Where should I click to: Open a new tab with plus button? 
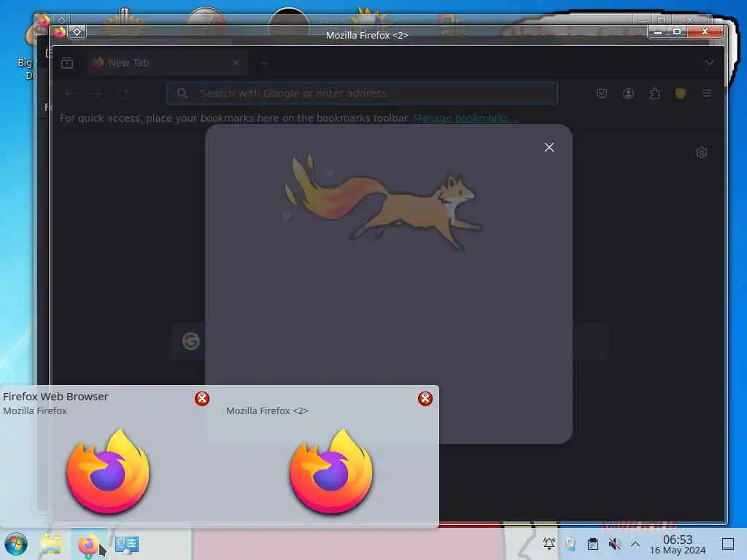[264, 63]
